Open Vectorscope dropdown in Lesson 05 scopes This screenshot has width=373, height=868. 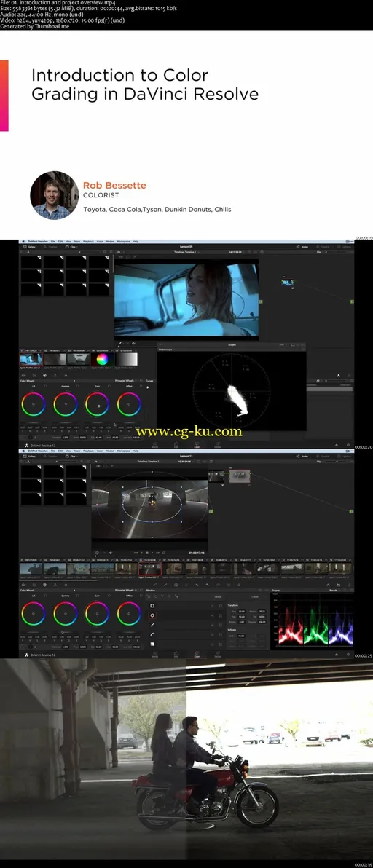[167, 350]
